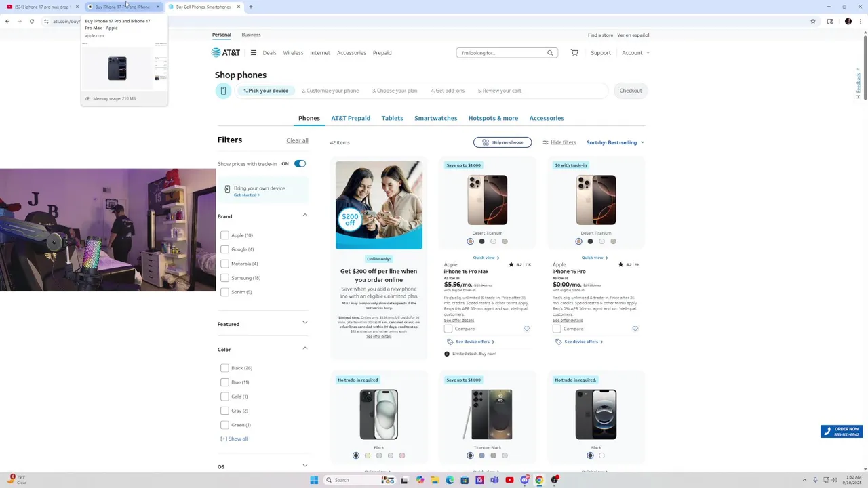This screenshot has height=488, width=868.
Task: Select first color swatch for iPhone 16 Pro Max
Action: pyautogui.click(x=470, y=241)
